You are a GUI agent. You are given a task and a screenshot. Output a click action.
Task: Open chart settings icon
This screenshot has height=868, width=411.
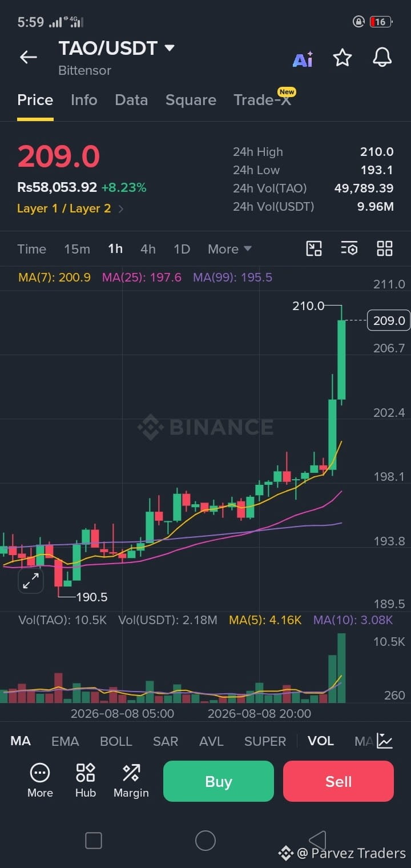click(x=349, y=248)
